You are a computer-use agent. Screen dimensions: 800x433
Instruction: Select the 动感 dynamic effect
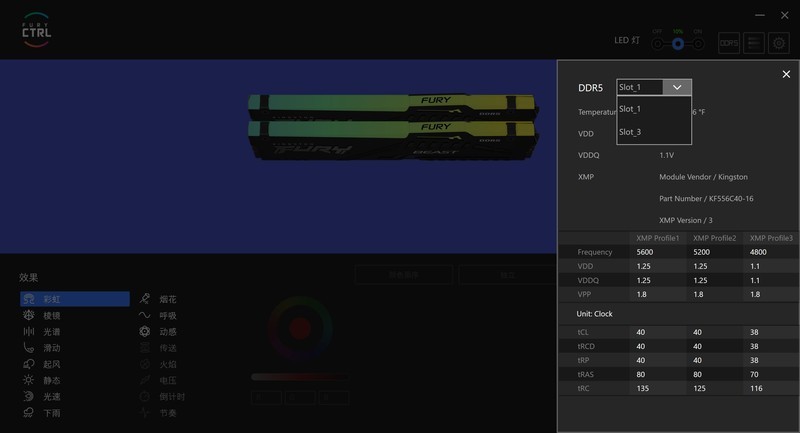click(x=158, y=332)
